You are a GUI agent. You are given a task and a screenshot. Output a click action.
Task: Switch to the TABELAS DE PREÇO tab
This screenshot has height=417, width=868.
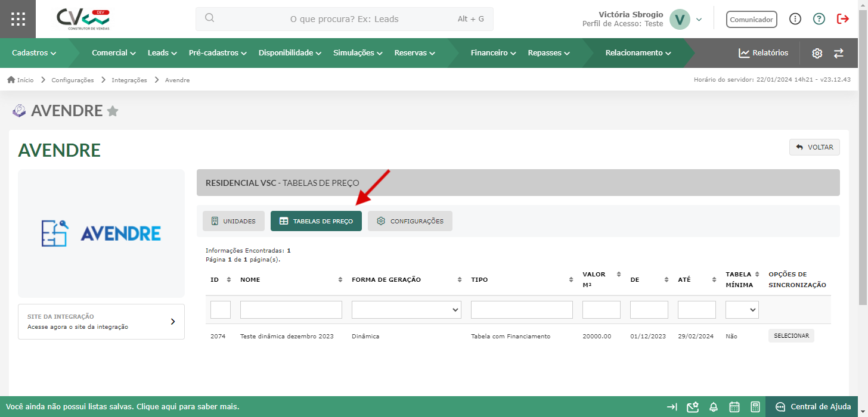[x=316, y=221]
